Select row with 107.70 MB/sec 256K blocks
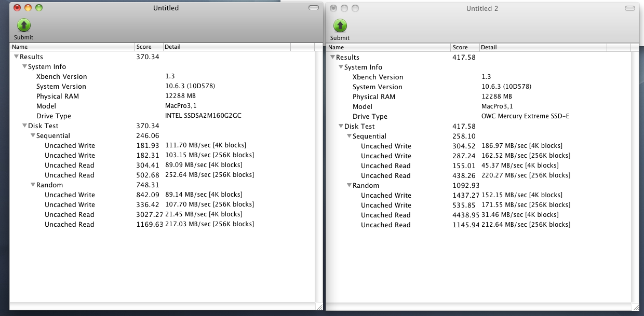The width and height of the screenshot is (644, 316). click(162, 204)
